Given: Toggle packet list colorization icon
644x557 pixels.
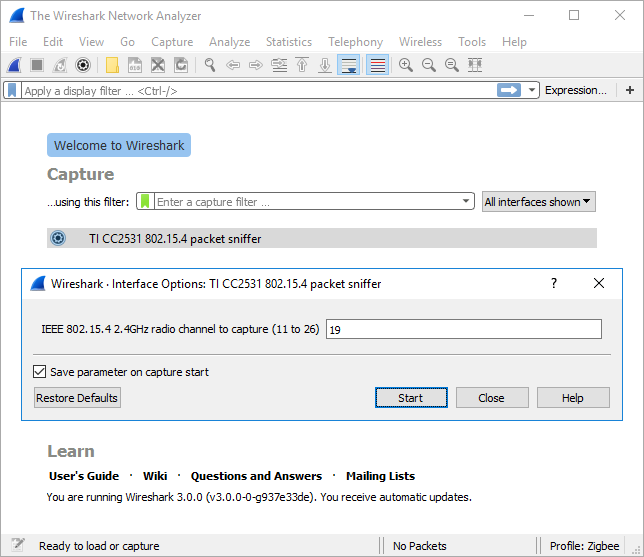Looking at the screenshot, I should tap(377, 65).
